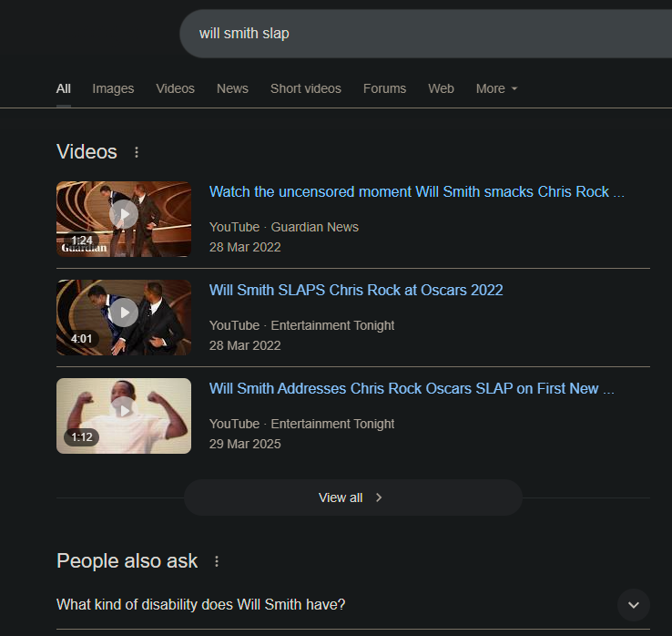Viewport: 672px width, 636px height.
Task: Play the 4:01 Oscars 2022 slap video thumbnail
Action: (x=124, y=317)
